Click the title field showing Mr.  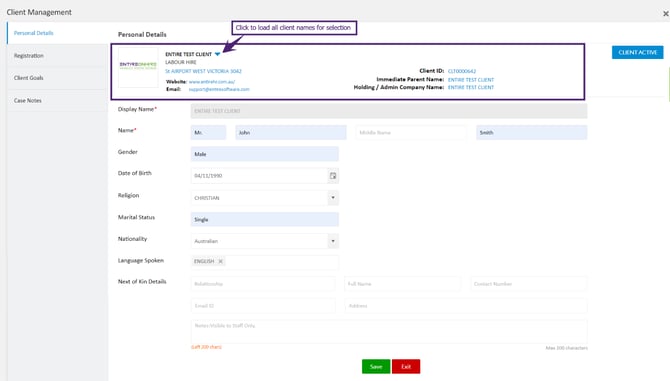pyautogui.click(x=208, y=132)
